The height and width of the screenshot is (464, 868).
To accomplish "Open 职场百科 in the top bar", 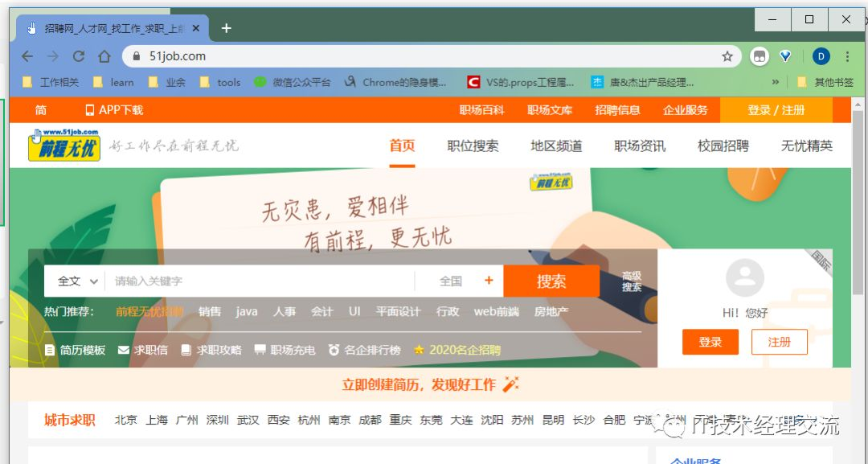I will 481,110.
